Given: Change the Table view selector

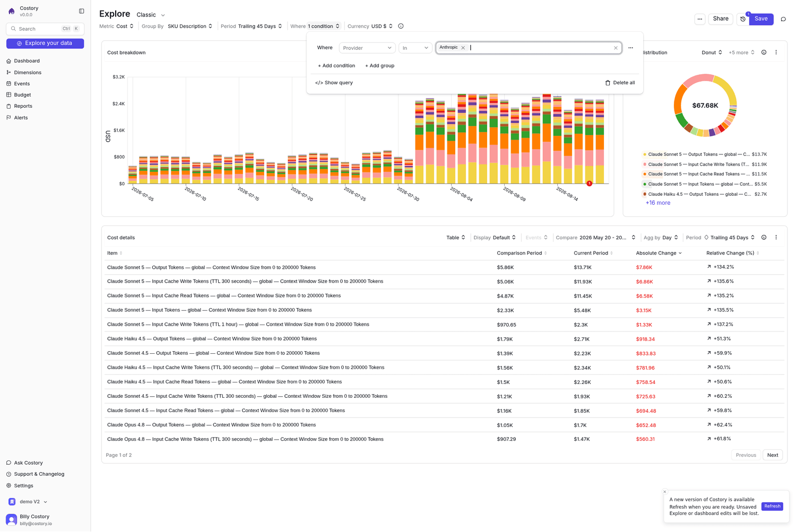Looking at the screenshot, I should 456,238.
